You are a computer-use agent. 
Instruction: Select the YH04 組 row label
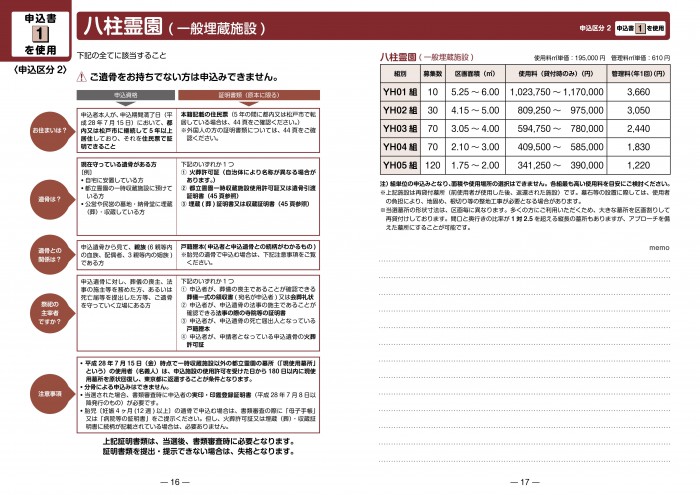coord(400,147)
